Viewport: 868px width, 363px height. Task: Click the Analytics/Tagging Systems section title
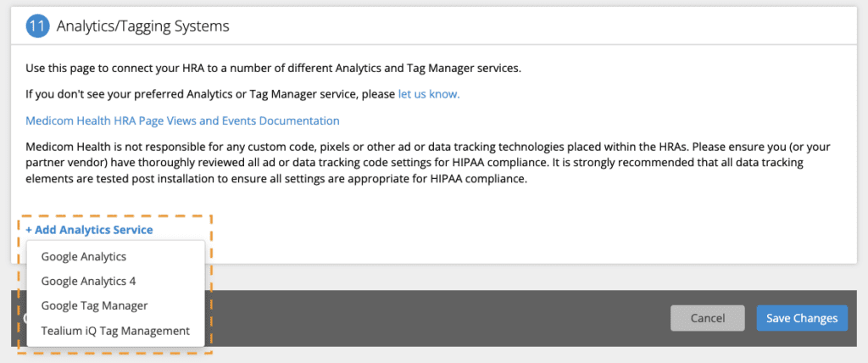142,26
